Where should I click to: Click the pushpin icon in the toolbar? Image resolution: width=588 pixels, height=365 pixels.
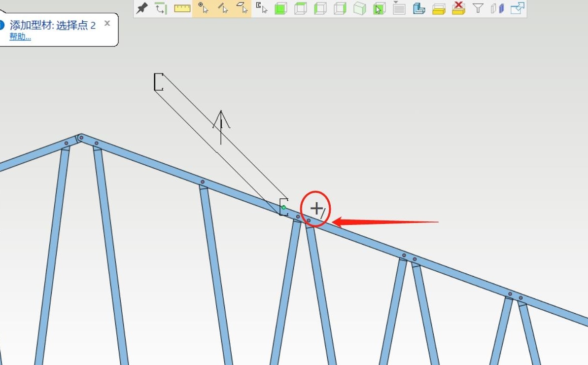pyautogui.click(x=142, y=8)
